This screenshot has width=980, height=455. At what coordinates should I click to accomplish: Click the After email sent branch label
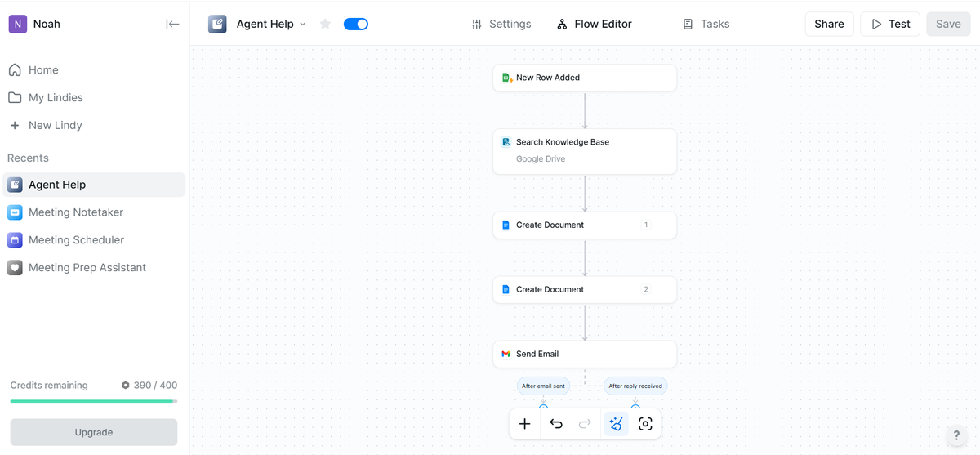[x=543, y=386]
